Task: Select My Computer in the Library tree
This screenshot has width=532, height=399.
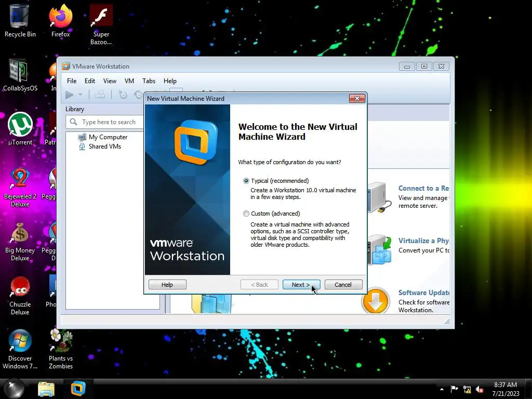Action: click(108, 137)
